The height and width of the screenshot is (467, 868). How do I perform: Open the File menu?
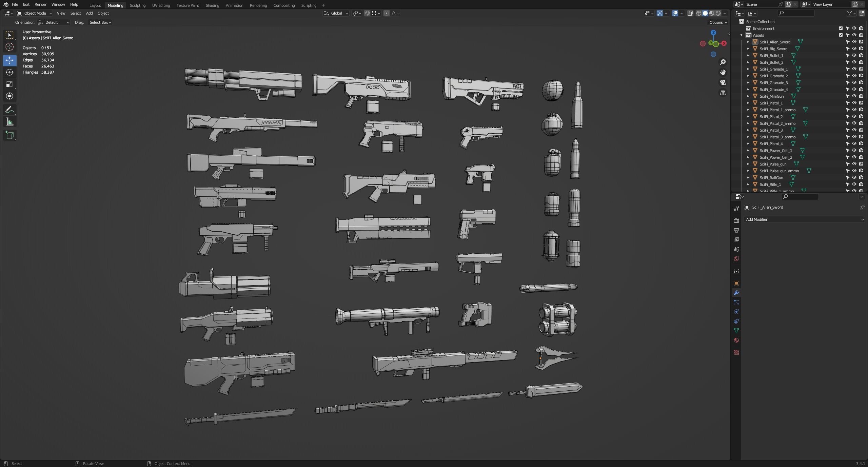(x=15, y=4)
